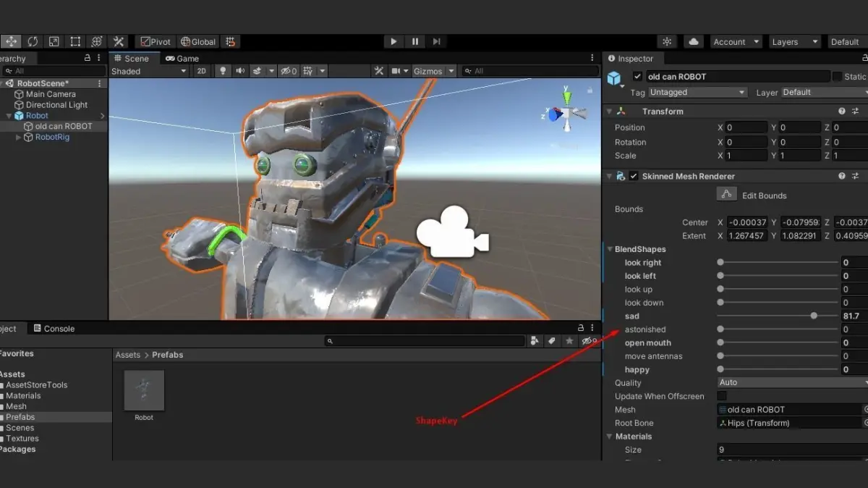Select the Robot prefab thumbnail
This screenshot has height=488, width=868.
coord(144,390)
